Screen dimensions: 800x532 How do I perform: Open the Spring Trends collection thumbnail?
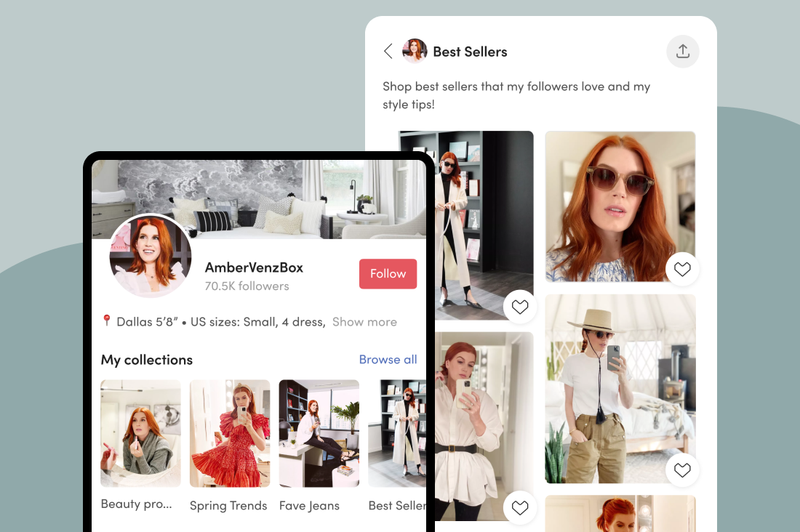point(230,433)
